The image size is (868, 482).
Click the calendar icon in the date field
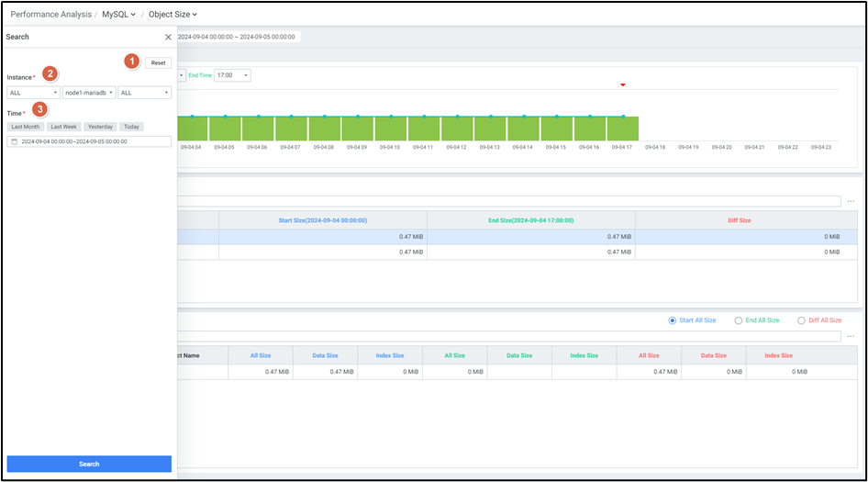click(x=14, y=142)
